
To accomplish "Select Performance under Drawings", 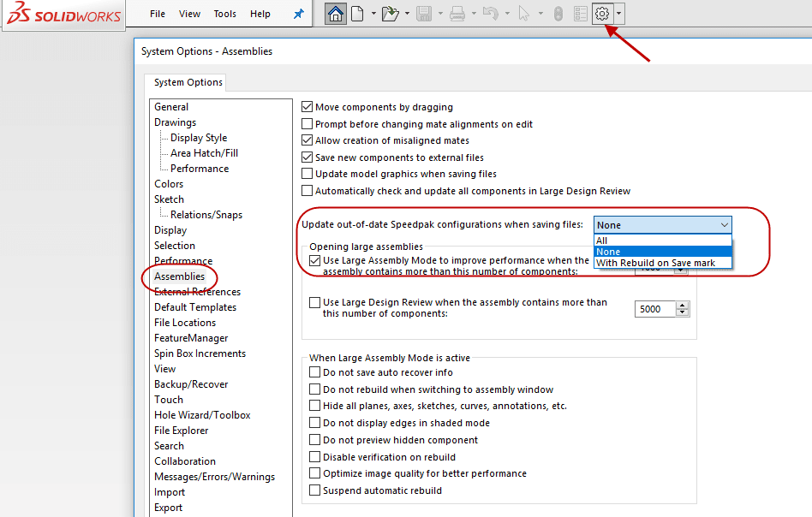I will [x=200, y=169].
